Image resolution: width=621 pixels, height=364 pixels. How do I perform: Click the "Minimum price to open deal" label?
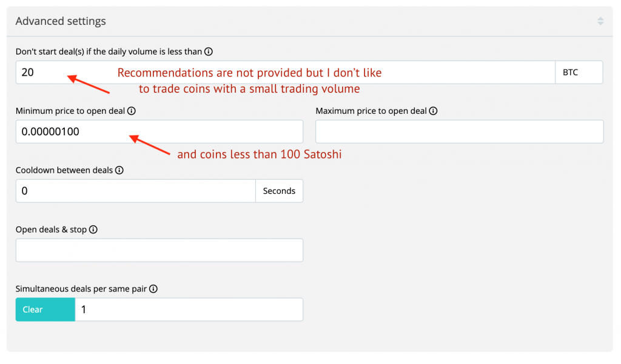tap(70, 111)
